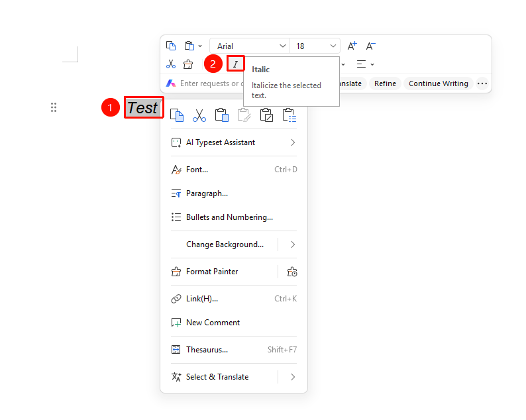The height and width of the screenshot is (420, 526).
Task: Click the Refine button
Action: (385, 83)
